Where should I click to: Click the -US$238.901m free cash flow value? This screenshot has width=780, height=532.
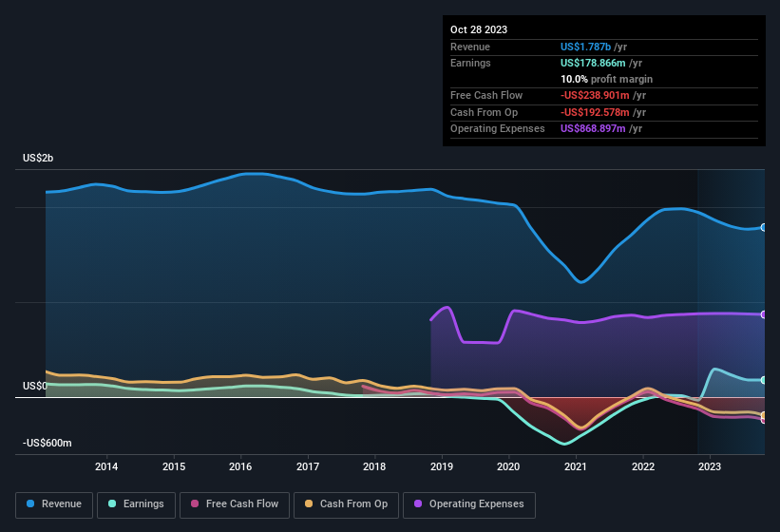[595, 95]
